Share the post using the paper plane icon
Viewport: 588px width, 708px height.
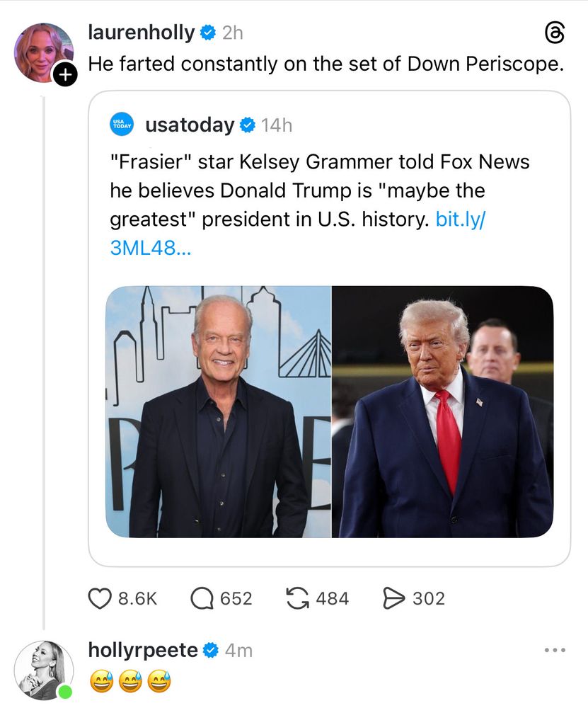point(394,598)
